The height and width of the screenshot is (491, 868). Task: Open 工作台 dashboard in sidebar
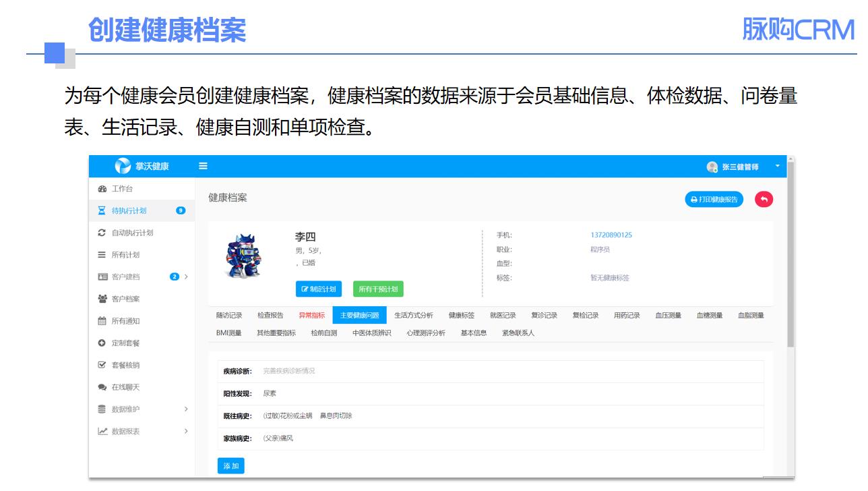coord(122,189)
